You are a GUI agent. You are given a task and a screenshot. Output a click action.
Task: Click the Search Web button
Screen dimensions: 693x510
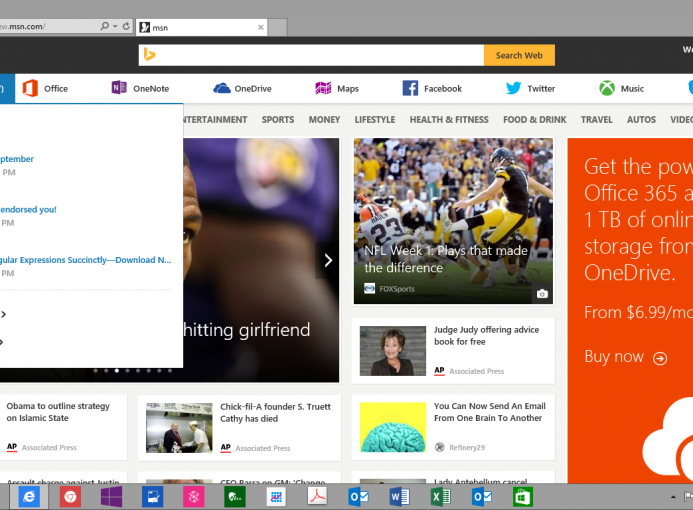tap(519, 55)
